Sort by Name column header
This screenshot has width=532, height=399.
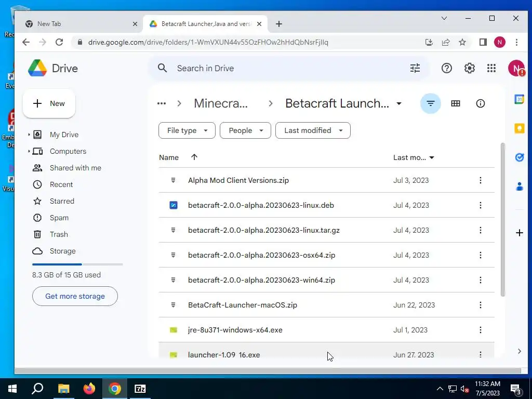[169, 157]
